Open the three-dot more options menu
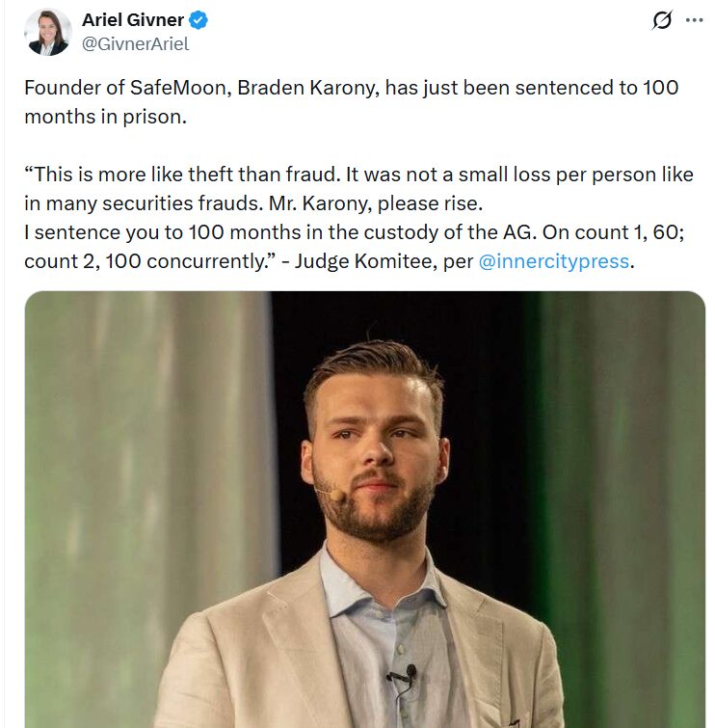The width and height of the screenshot is (715, 728). click(694, 20)
